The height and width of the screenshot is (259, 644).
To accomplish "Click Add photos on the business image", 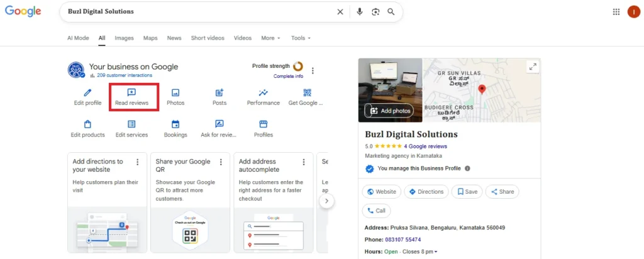I will [389, 111].
